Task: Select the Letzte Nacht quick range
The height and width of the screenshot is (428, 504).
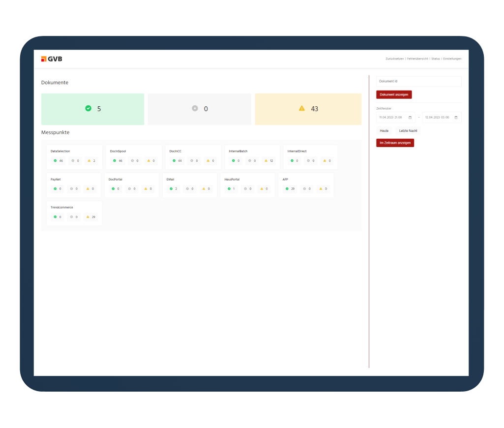Action: click(408, 131)
